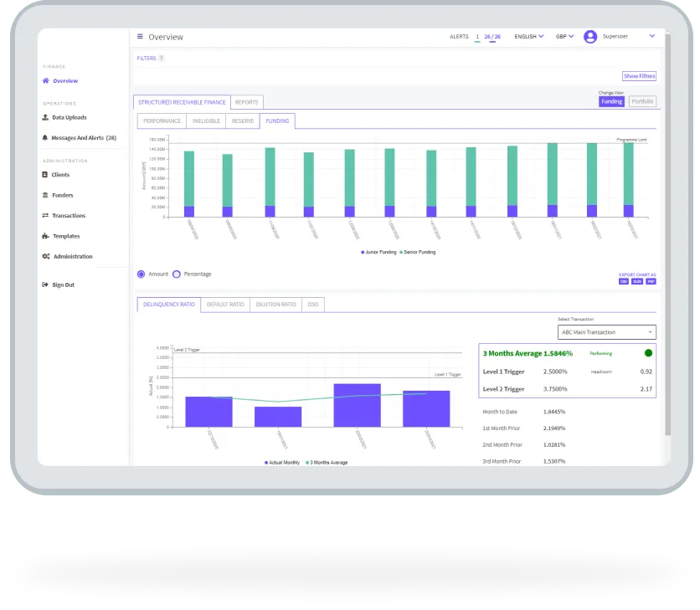Switch the view to Portfolio

(x=642, y=101)
